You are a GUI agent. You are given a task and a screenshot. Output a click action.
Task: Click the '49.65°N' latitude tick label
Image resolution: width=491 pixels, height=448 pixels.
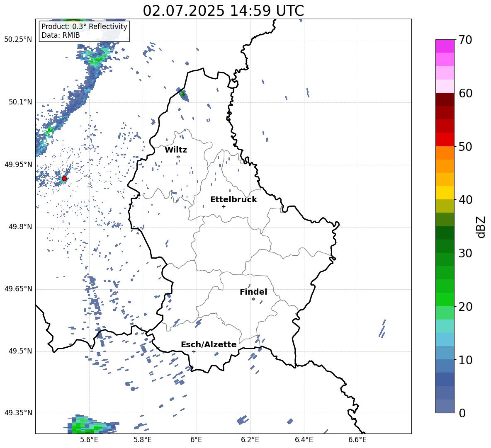click(18, 289)
